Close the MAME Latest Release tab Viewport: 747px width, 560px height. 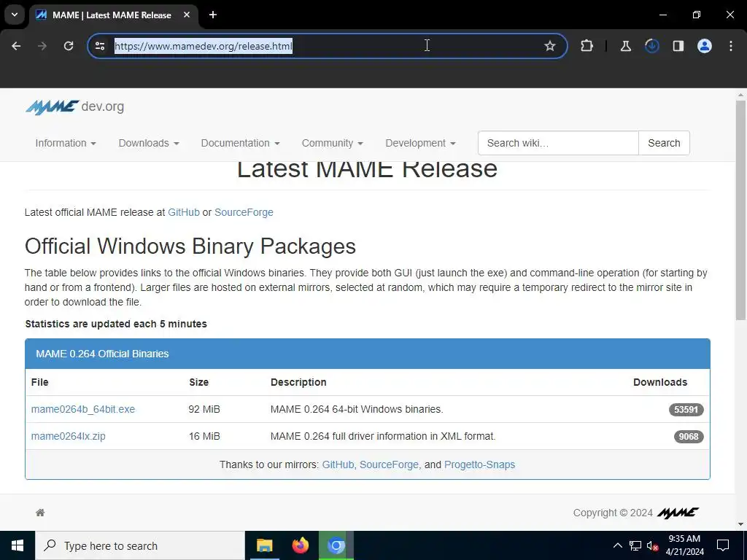click(187, 15)
